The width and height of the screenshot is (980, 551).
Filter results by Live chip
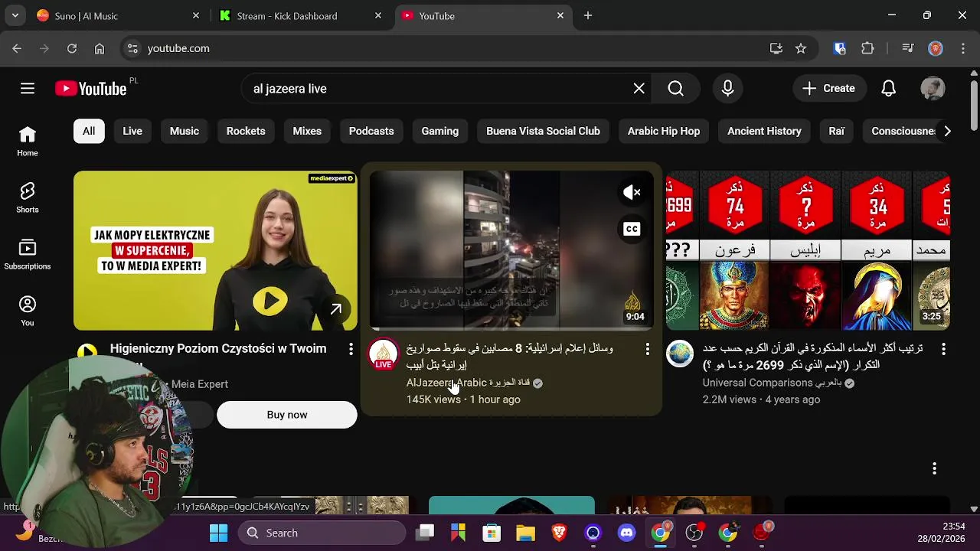coord(132,131)
